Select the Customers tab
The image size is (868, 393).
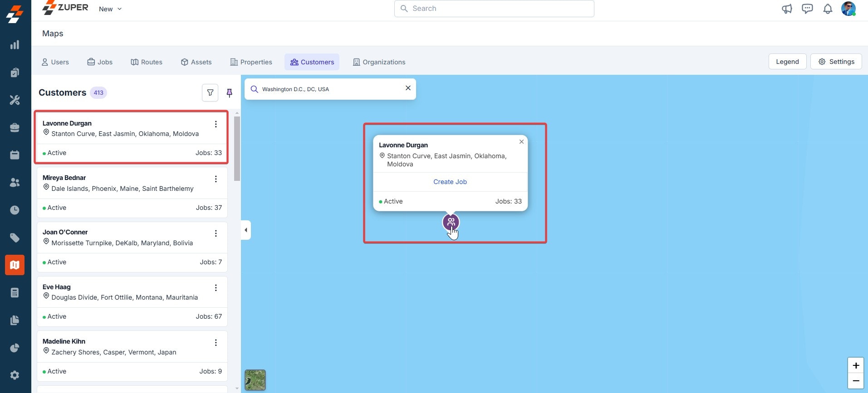coord(312,62)
